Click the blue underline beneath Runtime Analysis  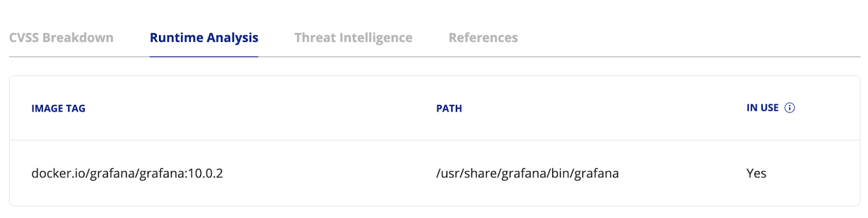[204, 56]
